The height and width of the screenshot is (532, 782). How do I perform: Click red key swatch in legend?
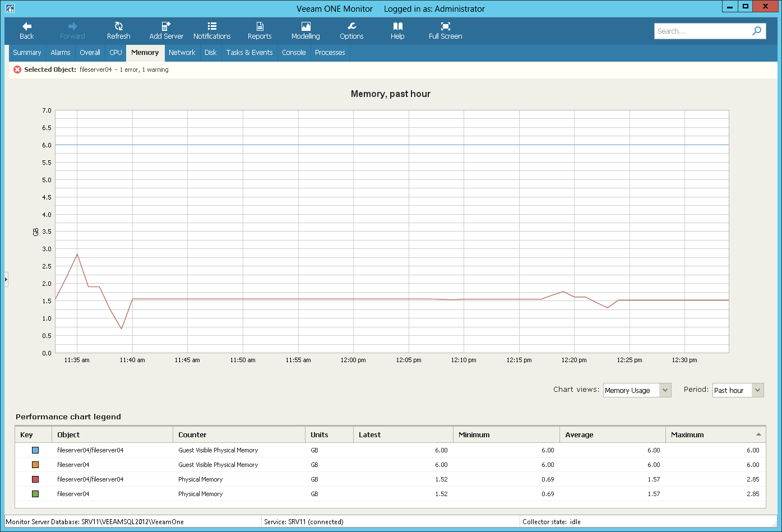[x=35, y=479]
